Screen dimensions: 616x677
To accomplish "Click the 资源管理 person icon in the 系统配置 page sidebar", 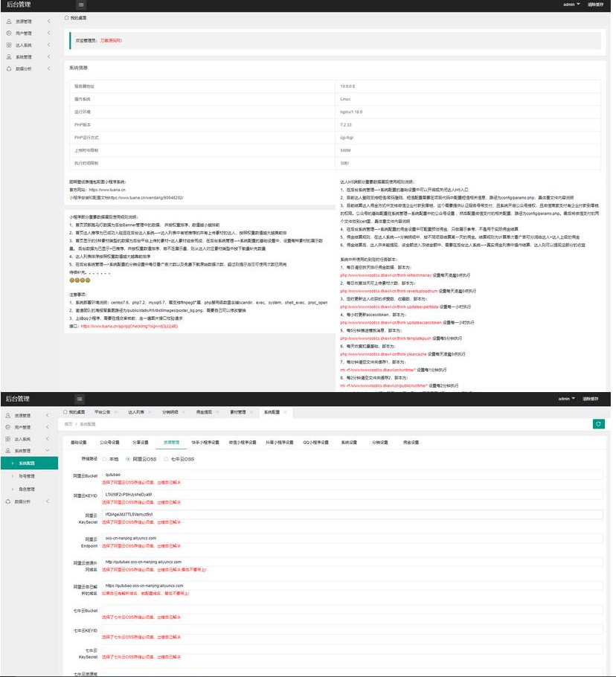I will pyautogui.click(x=7, y=415).
